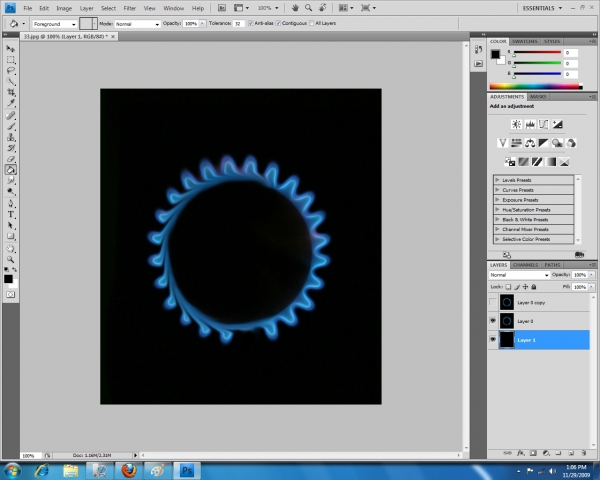Switch to the Masks tab
This screenshot has height=480, width=600.
point(538,97)
